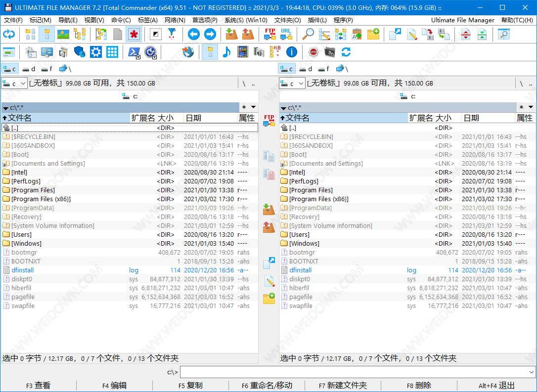Click the blue refresh arrows icon
Screen dimensions: 537x392
click(8, 34)
